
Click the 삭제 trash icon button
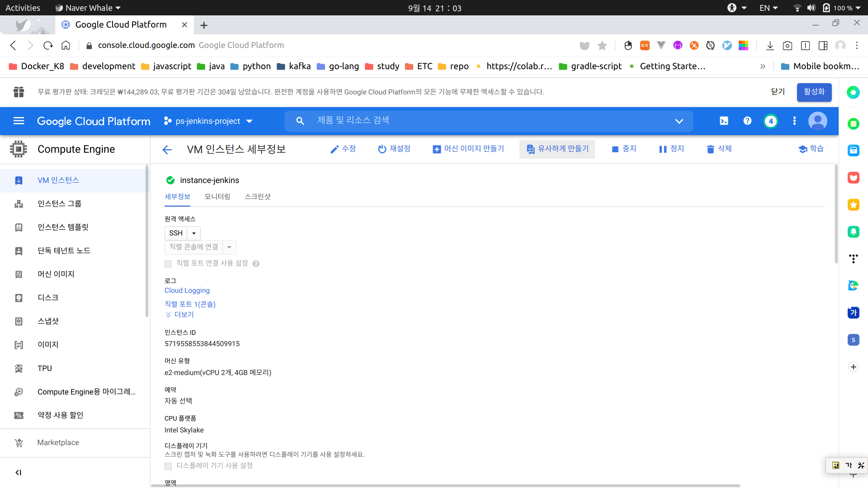719,149
